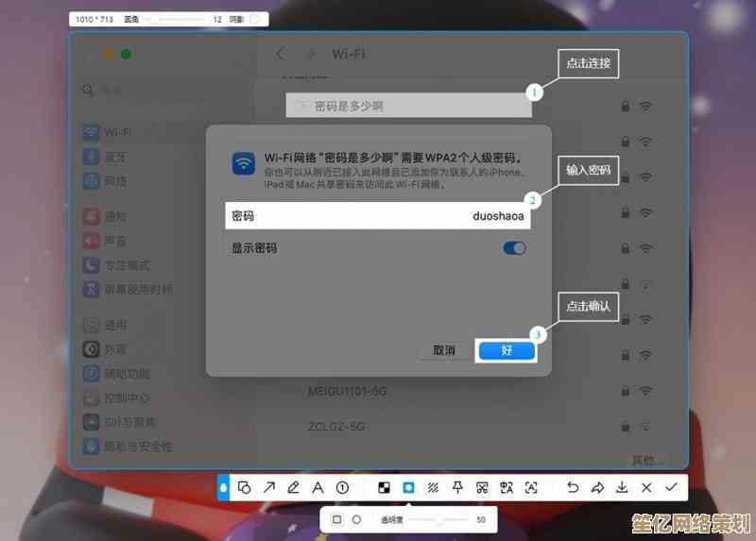This screenshot has width=756, height=541.
Task: Select the circle shape option
Action: [356, 519]
